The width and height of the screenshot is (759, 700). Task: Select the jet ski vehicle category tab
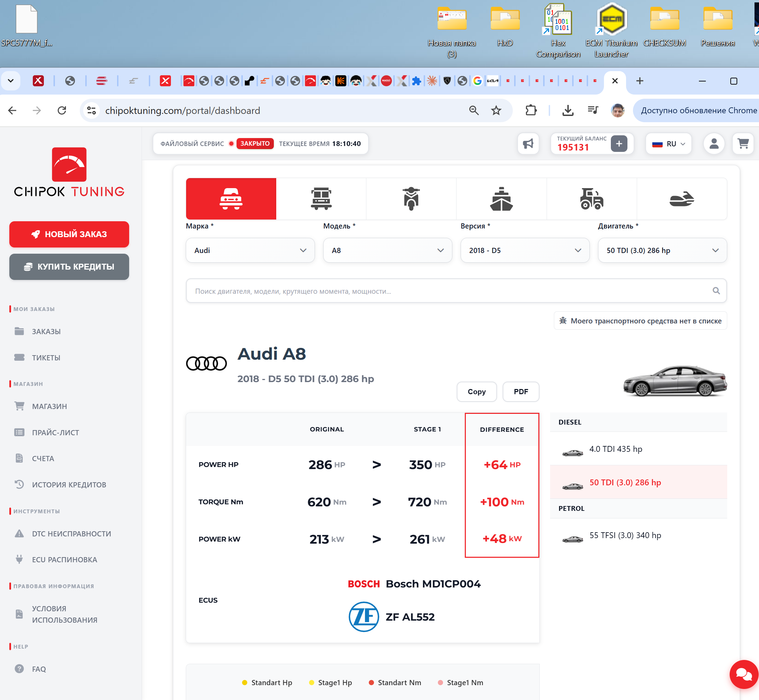pos(682,199)
